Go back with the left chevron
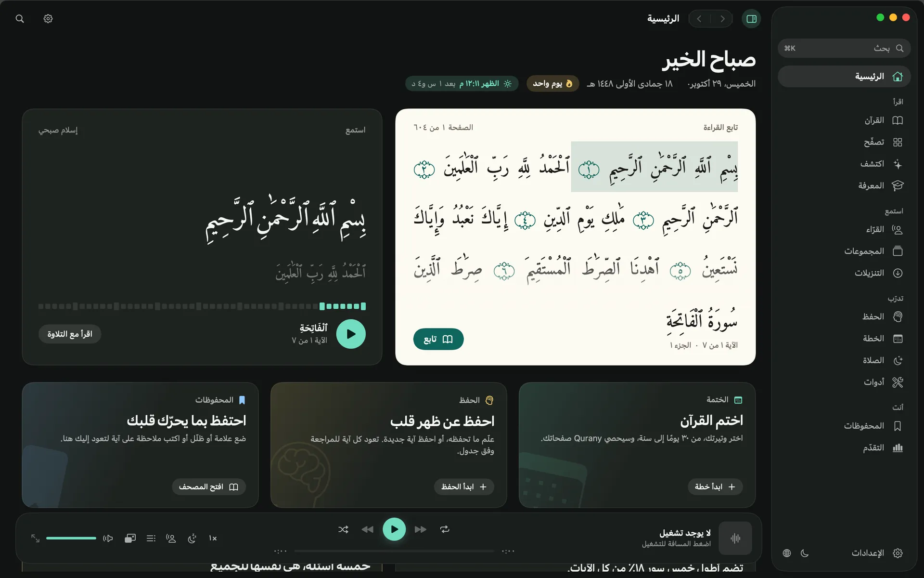 pyautogui.click(x=699, y=19)
